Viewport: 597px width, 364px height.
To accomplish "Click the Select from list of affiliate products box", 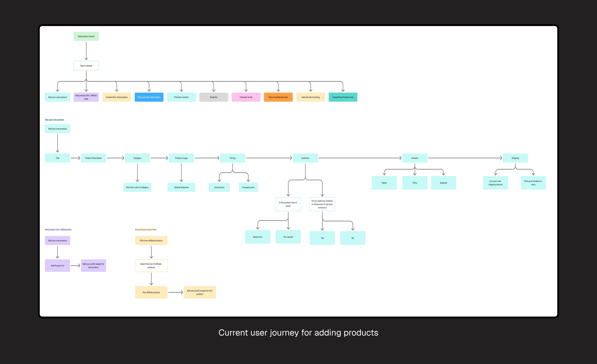I will pos(151,265).
